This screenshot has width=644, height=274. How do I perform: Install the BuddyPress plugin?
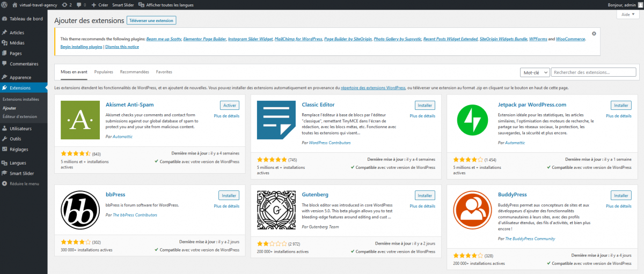point(621,195)
